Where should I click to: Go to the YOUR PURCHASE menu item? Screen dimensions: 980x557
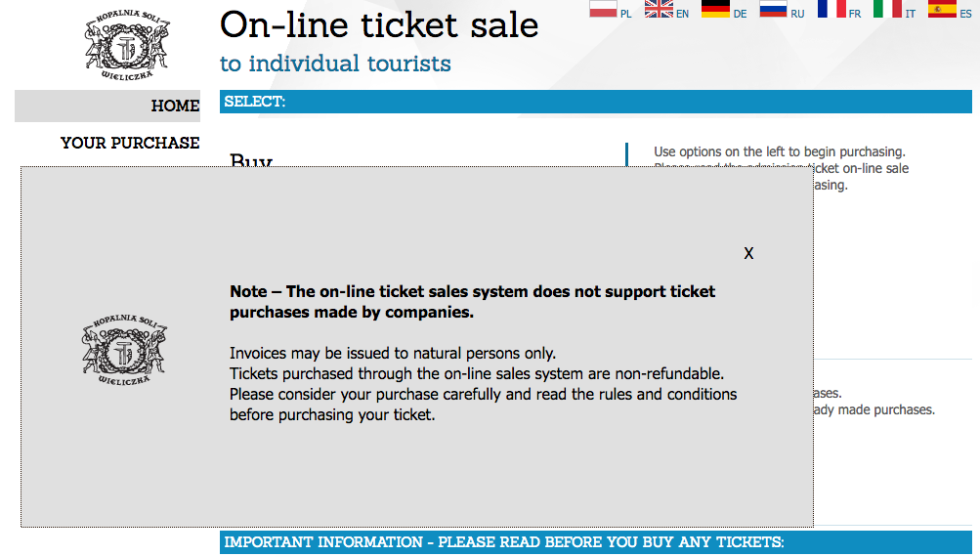130,143
